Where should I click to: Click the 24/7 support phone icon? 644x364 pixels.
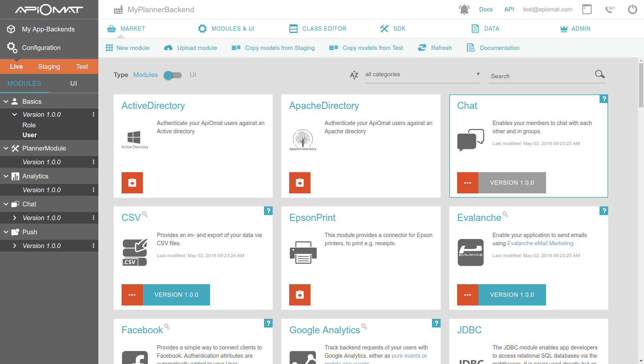pyautogui.click(x=610, y=9)
